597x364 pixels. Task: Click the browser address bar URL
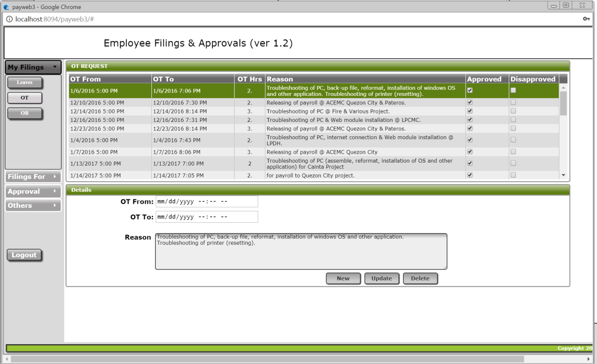pyautogui.click(x=55, y=19)
